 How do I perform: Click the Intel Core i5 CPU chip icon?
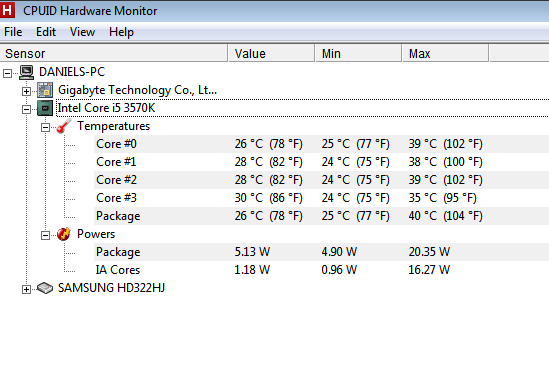point(45,108)
